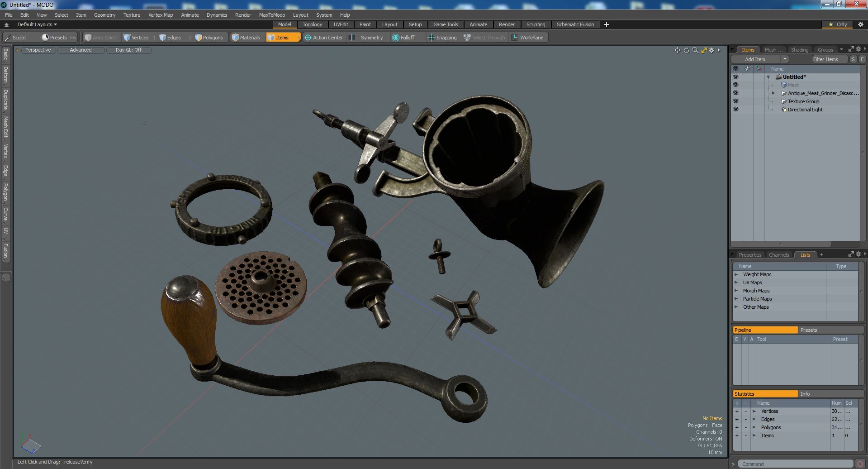The image size is (868, 469).
Task: Click the S filter button
Action: coord(853,59)
